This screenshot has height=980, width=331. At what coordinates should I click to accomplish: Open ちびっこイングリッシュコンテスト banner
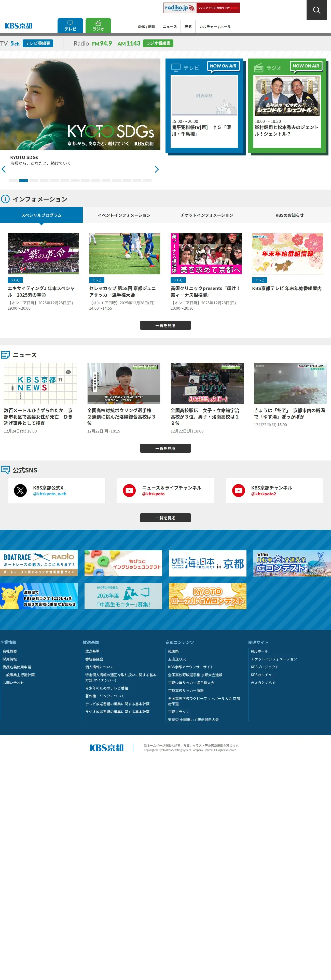click(x=123, y=564)
